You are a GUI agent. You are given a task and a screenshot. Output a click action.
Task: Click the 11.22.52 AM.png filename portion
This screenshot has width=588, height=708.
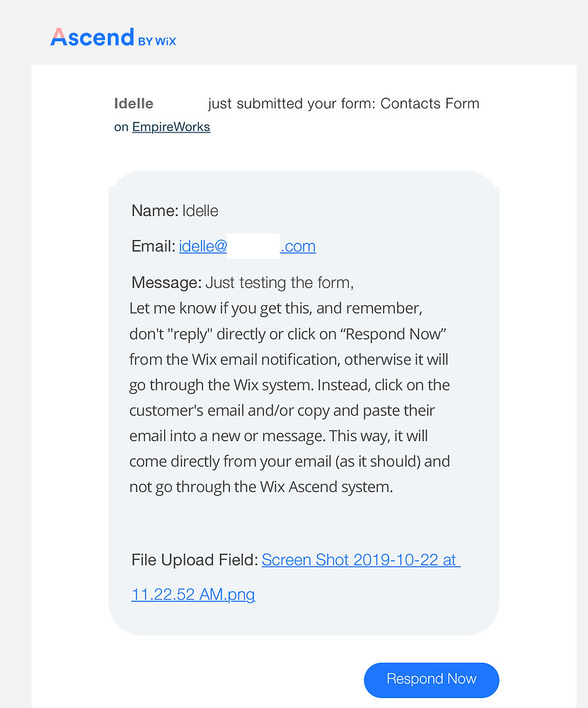192,595
